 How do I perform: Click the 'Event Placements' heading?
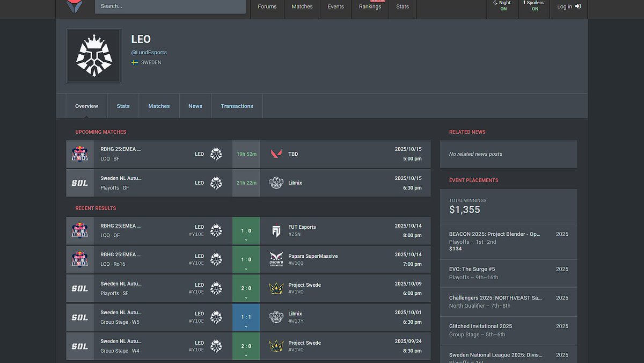[x=474, y=180]
